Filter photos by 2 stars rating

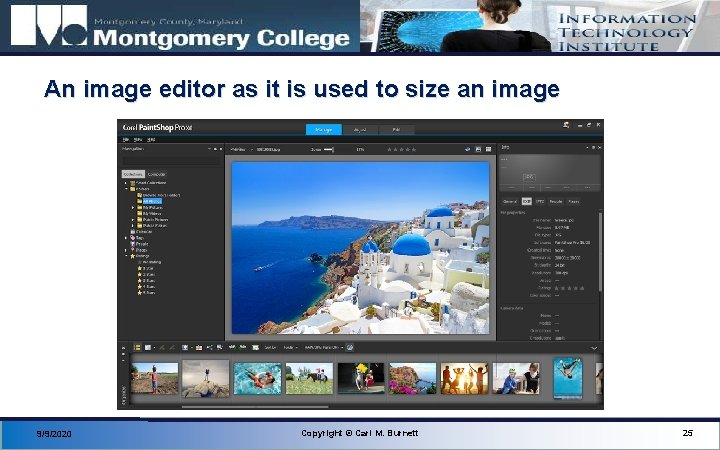coord(147,274)
